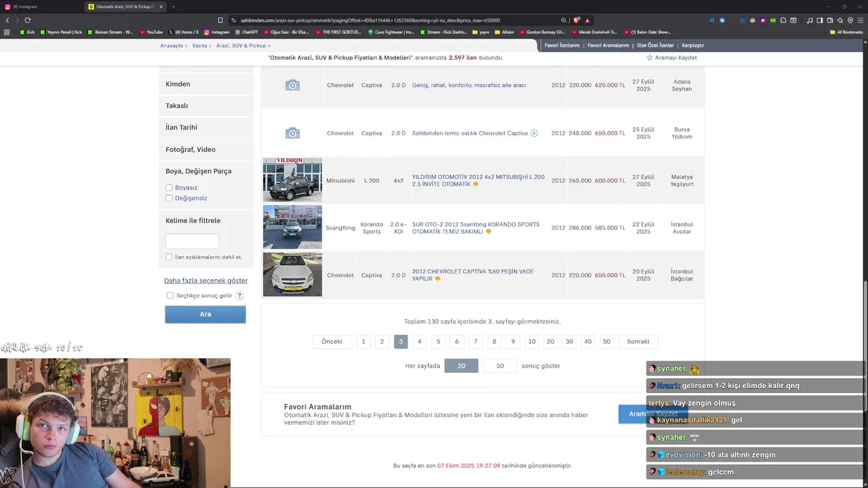The height and width of the screenshot is (488, 868).
Task: Expand the Kimden filter section
Action: [206, 84]
